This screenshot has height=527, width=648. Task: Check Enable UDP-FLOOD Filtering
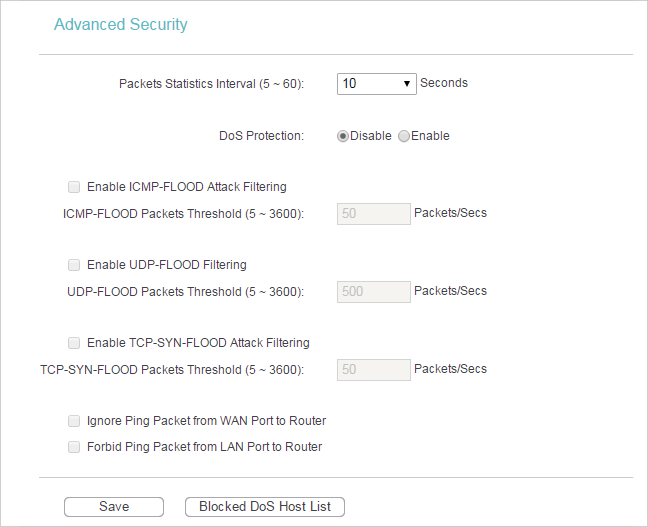pyautogui.click(x=74, y=265)
